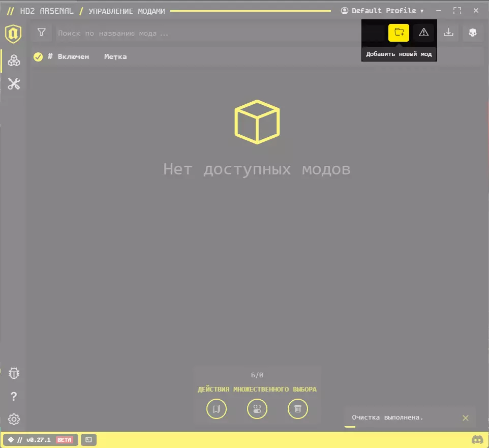Focus the mod name search field
Viewport: 489px width, 448px height.
207,33
